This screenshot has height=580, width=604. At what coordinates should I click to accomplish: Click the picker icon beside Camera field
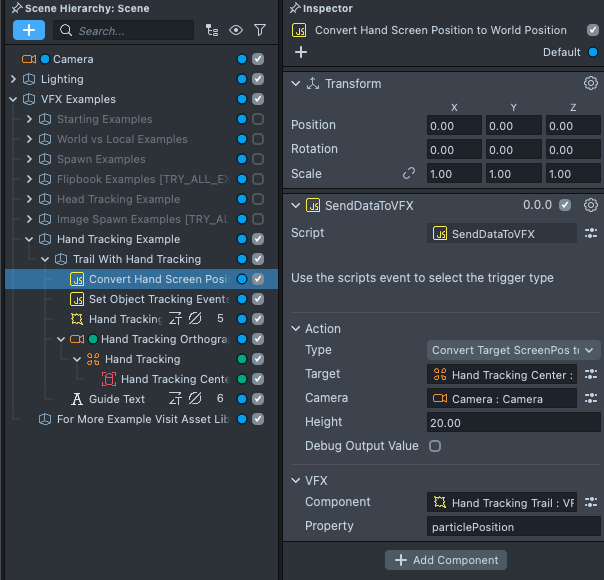pos(591,398)
